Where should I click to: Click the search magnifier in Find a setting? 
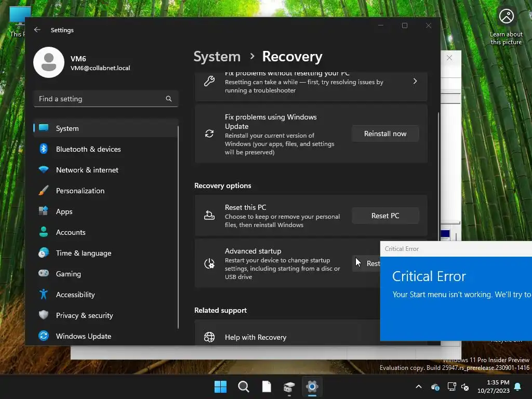coord(169,99)
